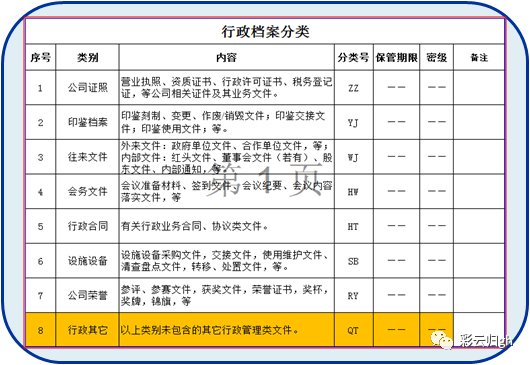The image size is (530, 365).
Task: Select the highlighted 行政其它 cell
Action: (x=88, y=330)
